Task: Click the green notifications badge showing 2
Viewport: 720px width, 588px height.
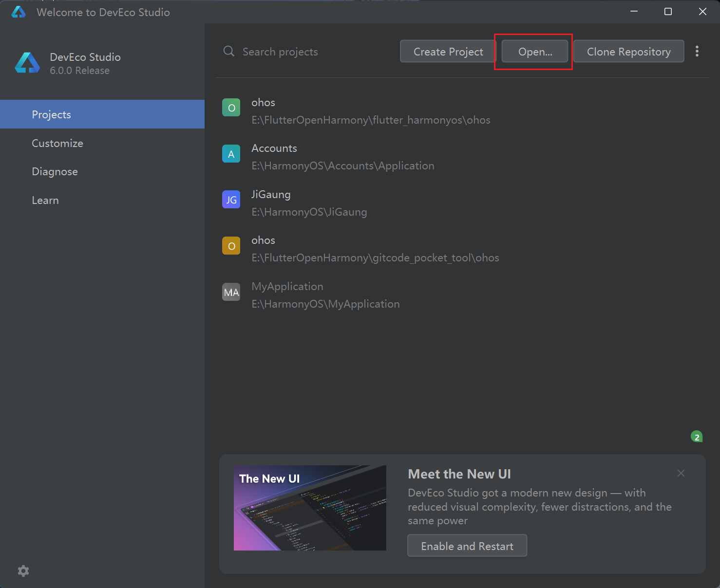Action: [x=697, y=437]
